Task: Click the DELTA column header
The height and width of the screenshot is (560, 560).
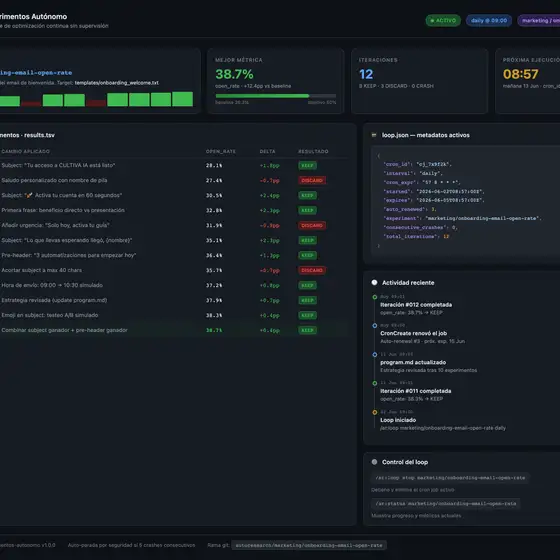Action: (267, 151)
